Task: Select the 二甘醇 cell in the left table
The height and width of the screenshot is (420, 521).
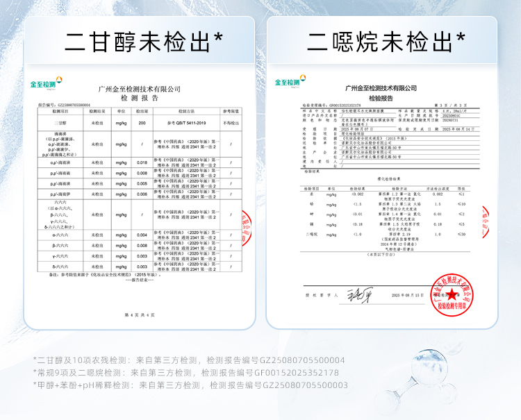Action: [60, 123]
